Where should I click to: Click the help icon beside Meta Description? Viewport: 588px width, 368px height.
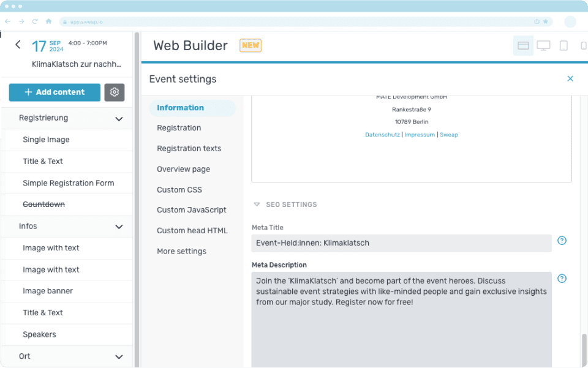click(x=562, y=279)
